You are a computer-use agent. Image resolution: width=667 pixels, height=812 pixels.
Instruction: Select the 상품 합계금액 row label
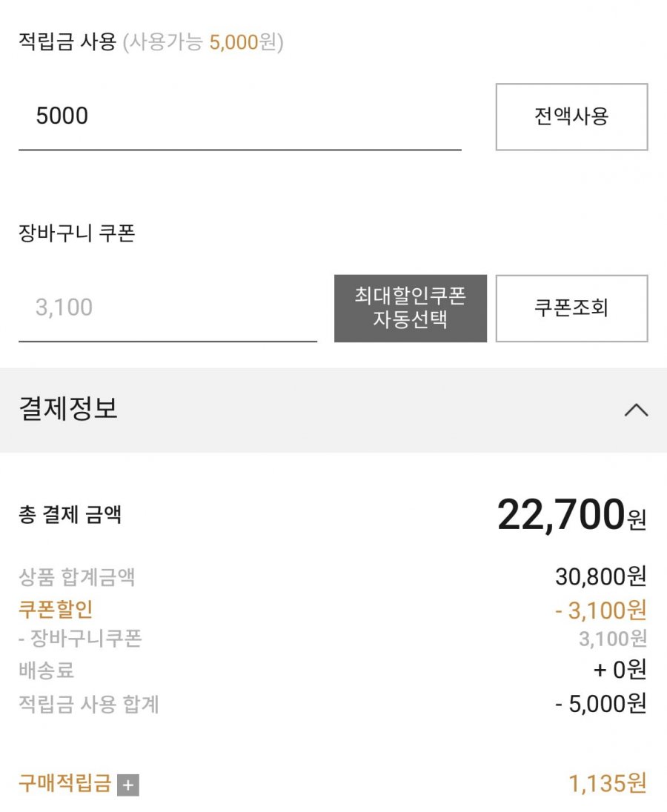pos(76,576)
